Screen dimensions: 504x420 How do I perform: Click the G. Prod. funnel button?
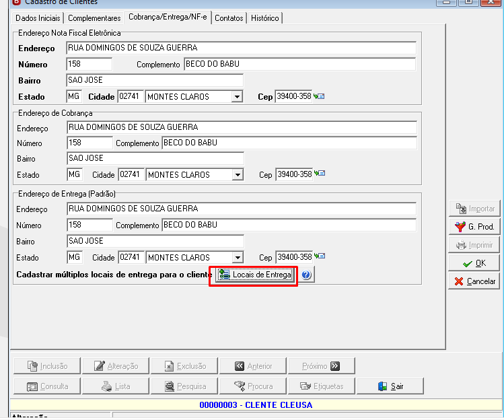[474, 227]
